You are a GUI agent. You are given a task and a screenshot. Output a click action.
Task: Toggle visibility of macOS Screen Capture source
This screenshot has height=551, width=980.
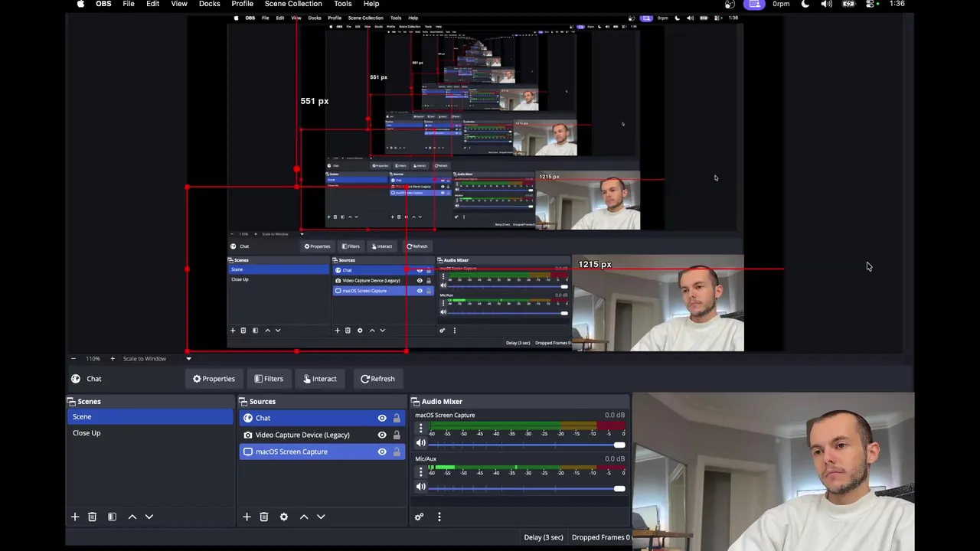(x=382, y=452)
